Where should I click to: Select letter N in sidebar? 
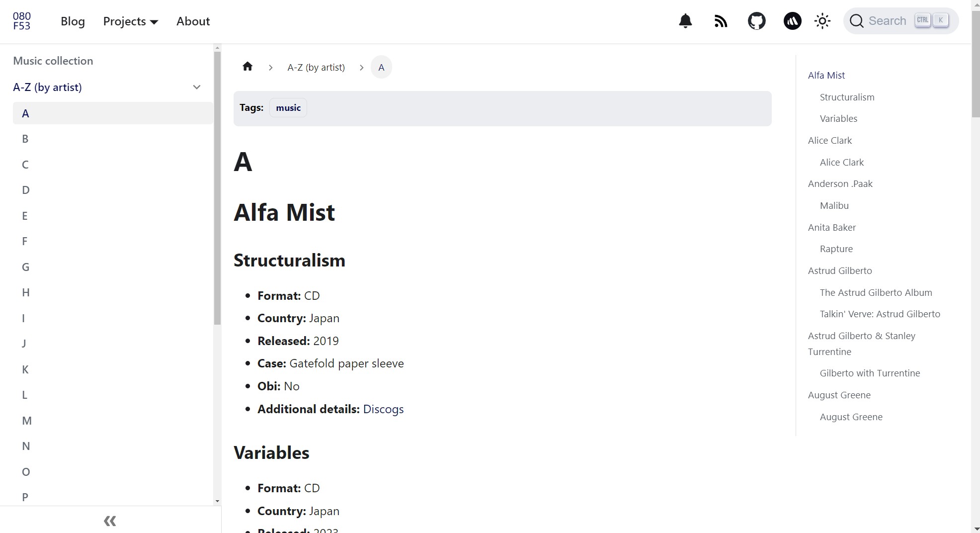(113, 446)
